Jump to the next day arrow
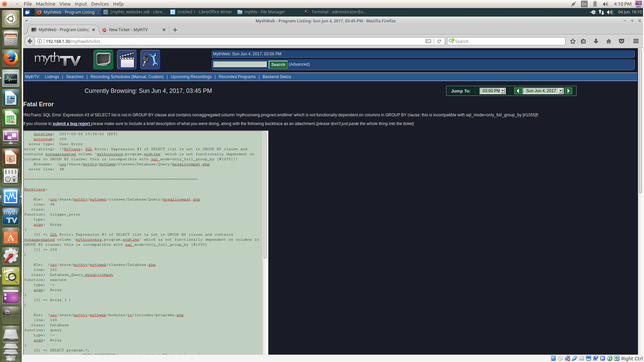This screenshot has width=644, height=362. point(569,91)
